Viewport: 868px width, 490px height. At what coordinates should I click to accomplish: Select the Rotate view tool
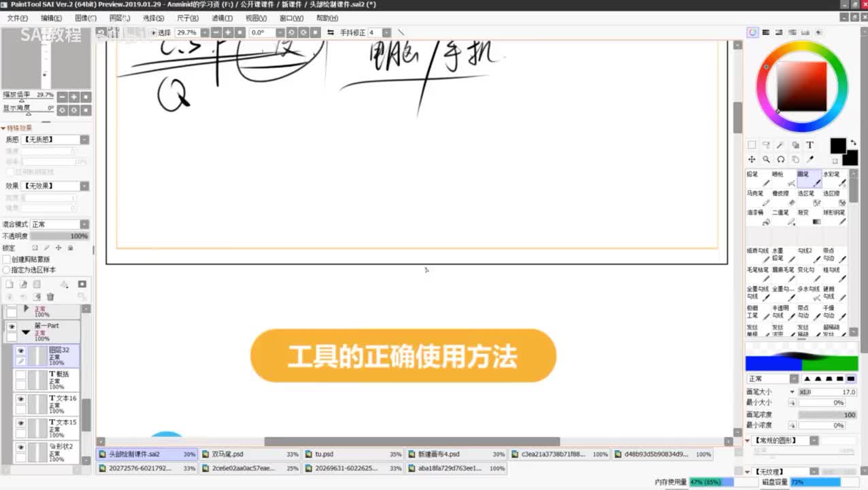[780, 159]
